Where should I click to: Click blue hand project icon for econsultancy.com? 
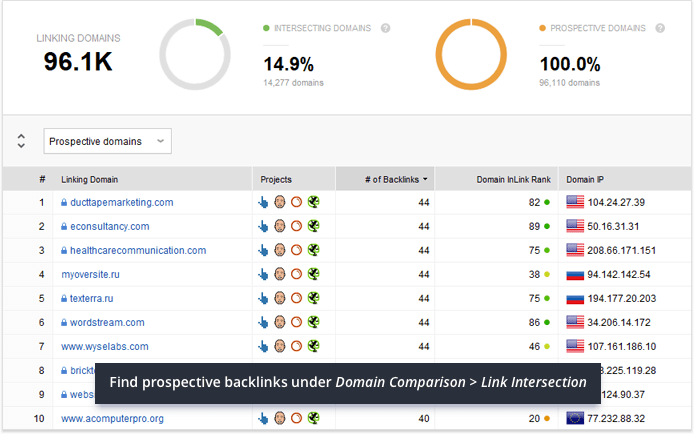point(263,226)
